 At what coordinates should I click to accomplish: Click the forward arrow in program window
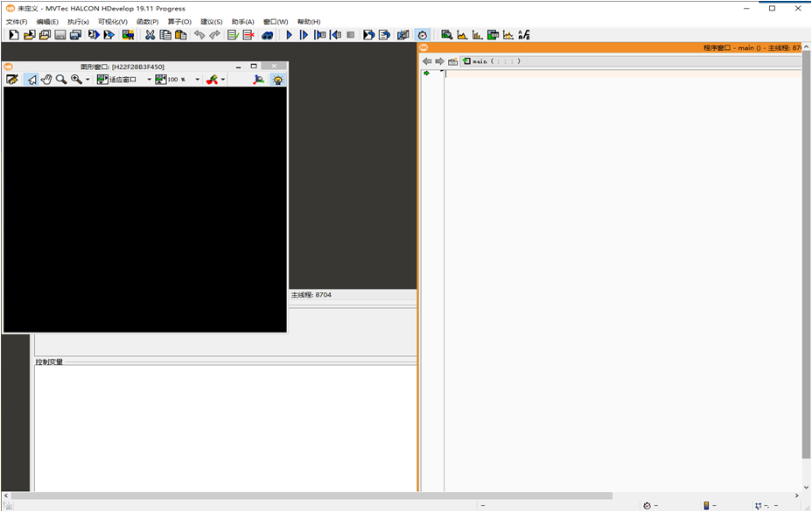(439, 61)
